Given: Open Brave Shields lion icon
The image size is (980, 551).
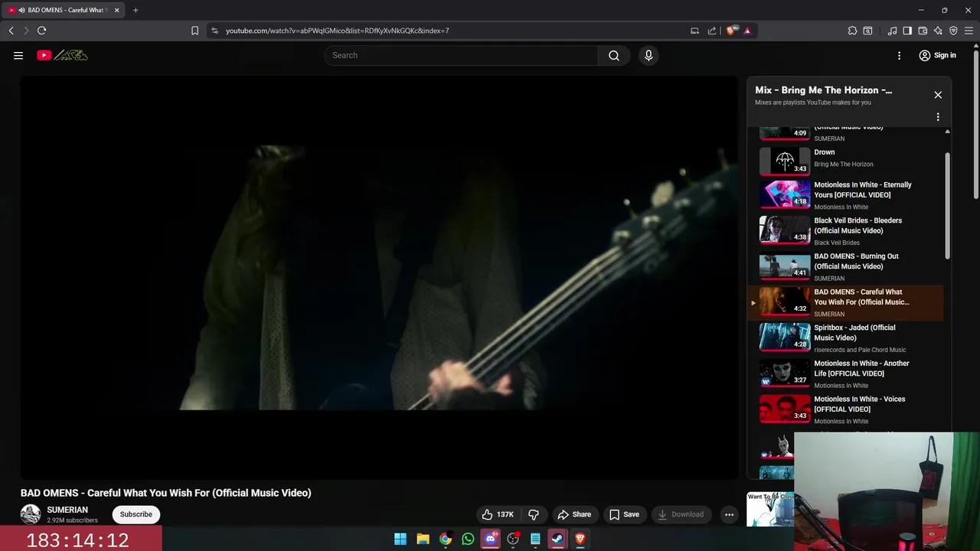Looking at the screenshot, I should click(x=731, y=31).
